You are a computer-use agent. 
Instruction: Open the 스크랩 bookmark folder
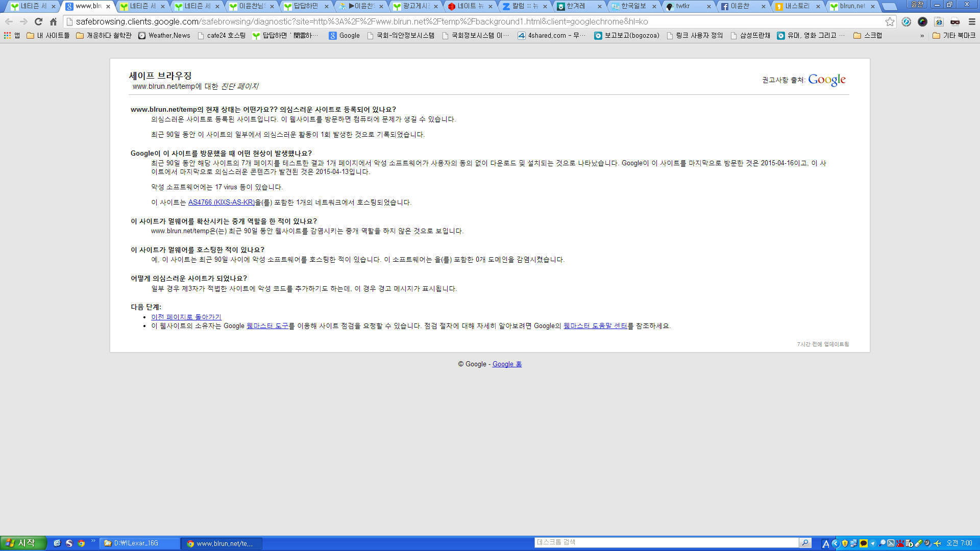[868, 36]
